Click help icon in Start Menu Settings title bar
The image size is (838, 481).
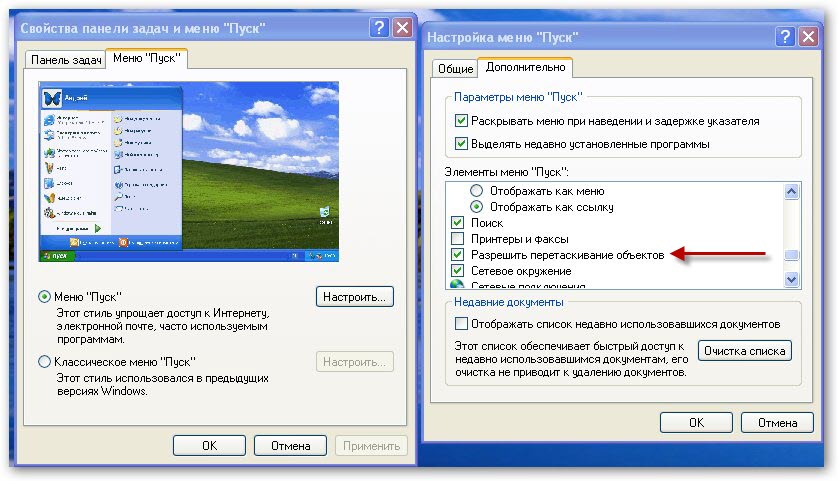[x=786, y=36]
